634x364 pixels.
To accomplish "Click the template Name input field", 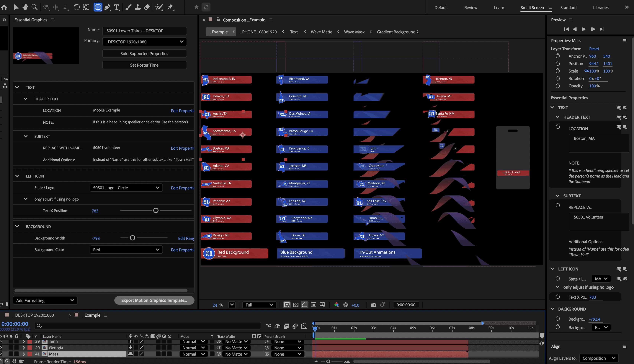I will tap(144, 31).
